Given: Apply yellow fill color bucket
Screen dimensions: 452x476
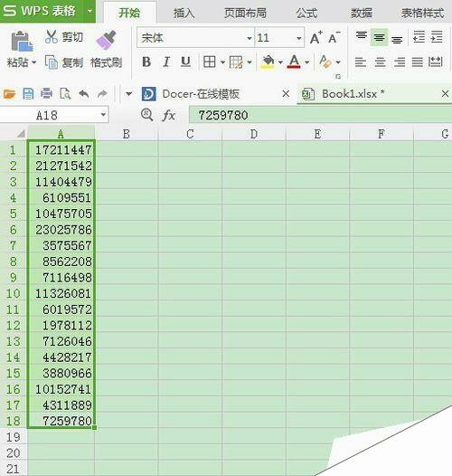Looking at the screenshot, I should 268,62.
